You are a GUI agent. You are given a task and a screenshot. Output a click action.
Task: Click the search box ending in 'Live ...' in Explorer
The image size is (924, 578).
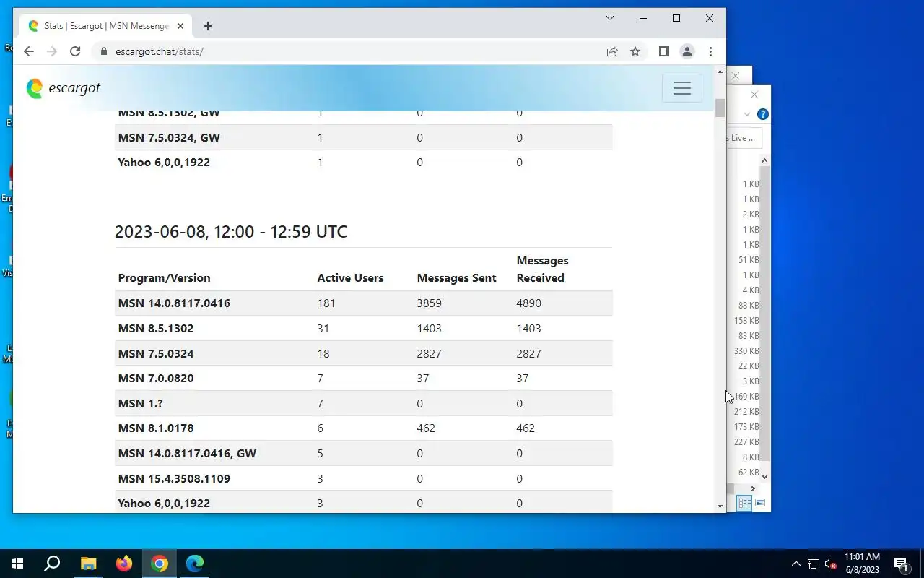[744, 138]
